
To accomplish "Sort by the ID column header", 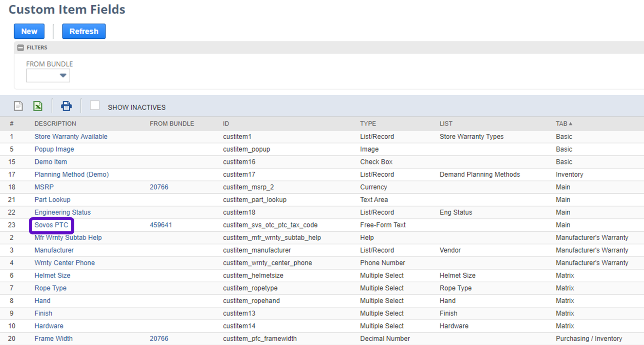I will [x=226, y=123].
